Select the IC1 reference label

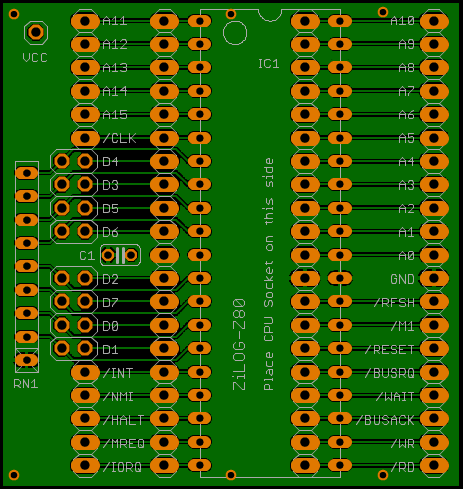pyautogui.click(x=269, y=64)
